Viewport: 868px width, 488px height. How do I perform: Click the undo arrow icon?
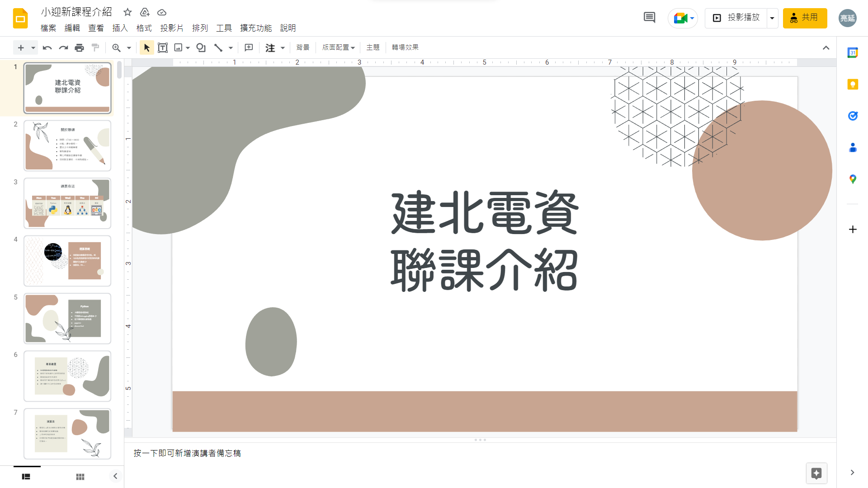tap(47, 47)
